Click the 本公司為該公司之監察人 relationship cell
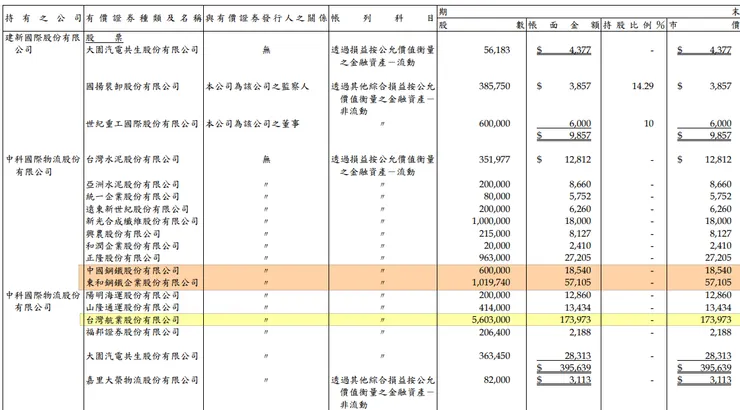Viewport: 740px width, 410px height. [x=257, y=86]
